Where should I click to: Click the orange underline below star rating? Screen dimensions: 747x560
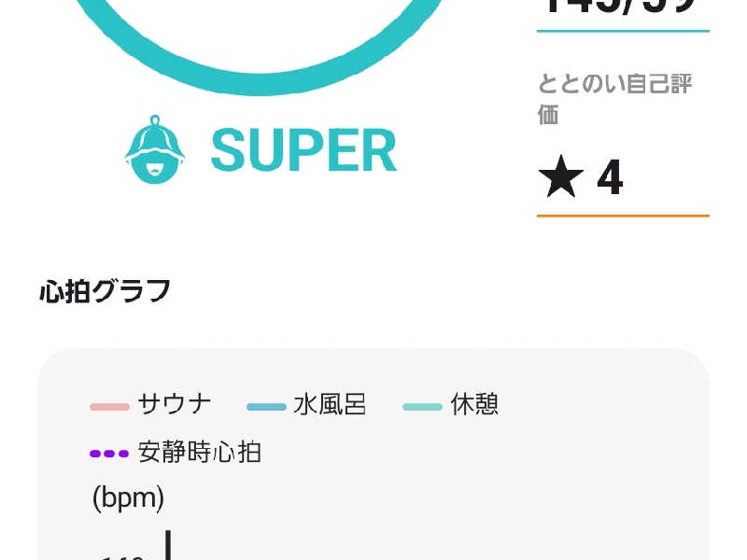[623, 216]
